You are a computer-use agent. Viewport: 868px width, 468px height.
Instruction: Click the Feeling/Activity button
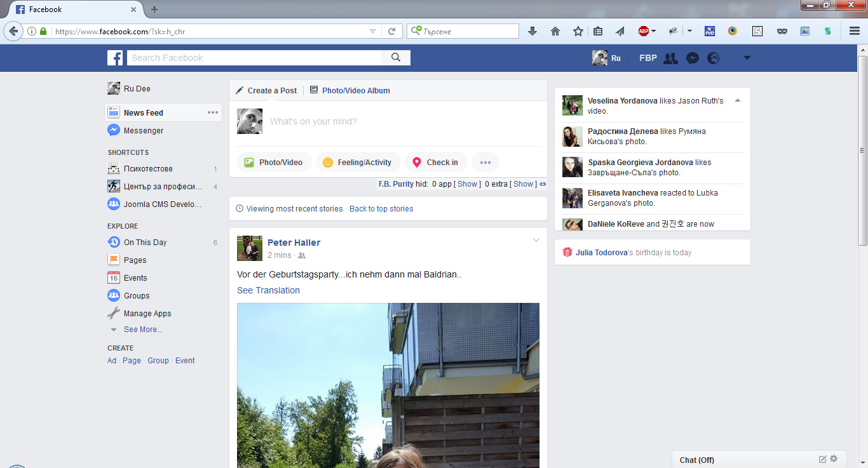358,163
